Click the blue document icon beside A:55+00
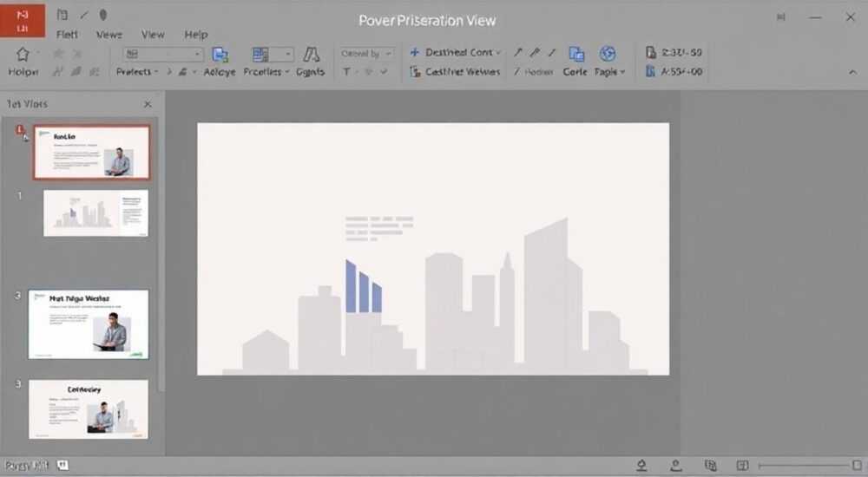Viewport: 868px width, 477px height. pos(651,71)
